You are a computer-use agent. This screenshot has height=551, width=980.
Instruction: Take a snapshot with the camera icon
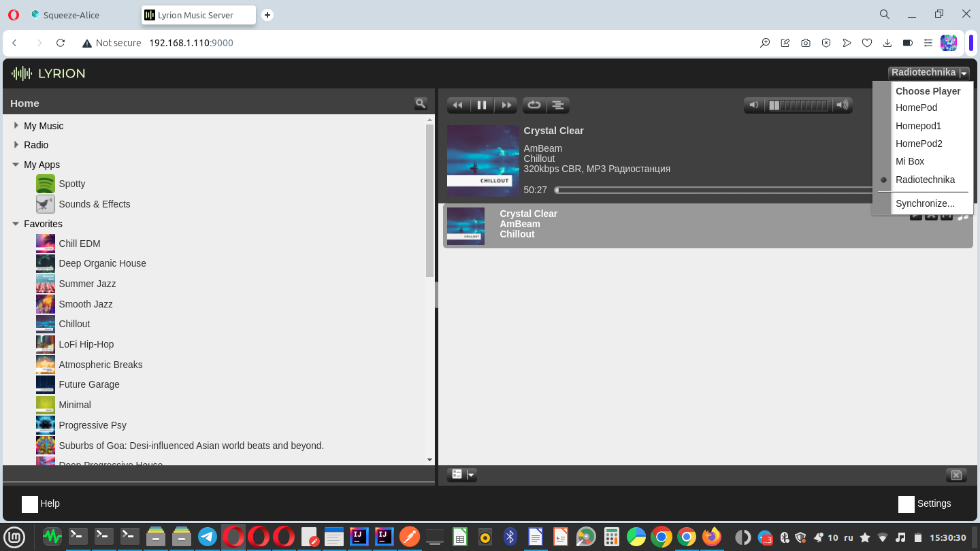click(x=806, y=43)
